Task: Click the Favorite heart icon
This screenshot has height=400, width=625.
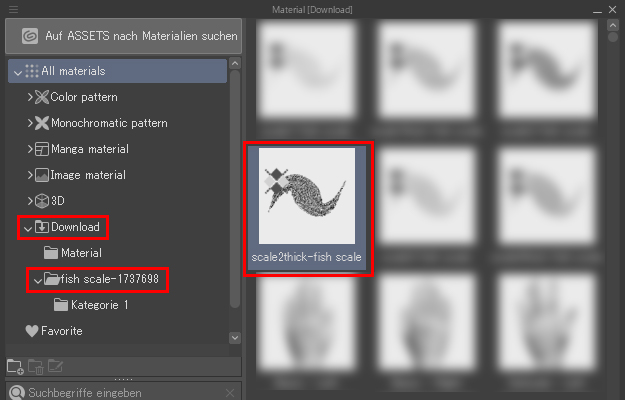Action: click(x=31, y=331)
